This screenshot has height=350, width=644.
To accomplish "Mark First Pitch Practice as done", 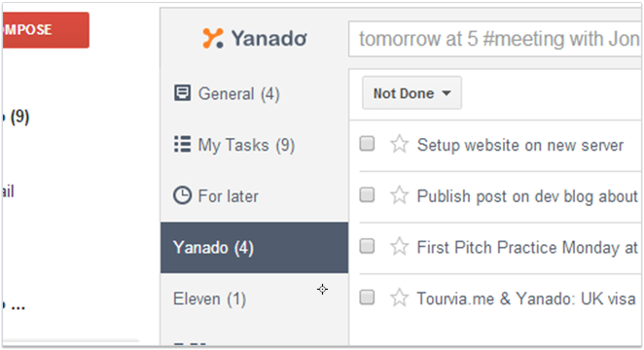I will click(367, 246).
